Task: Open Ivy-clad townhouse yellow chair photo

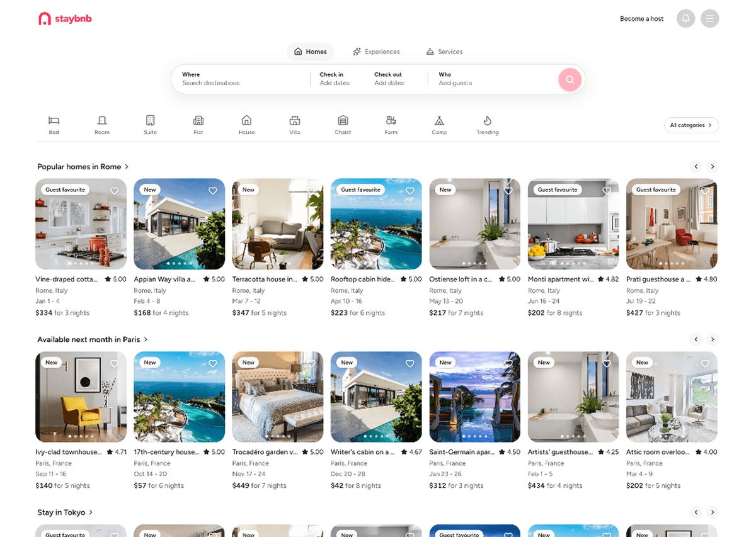Action: pos(81,397)
